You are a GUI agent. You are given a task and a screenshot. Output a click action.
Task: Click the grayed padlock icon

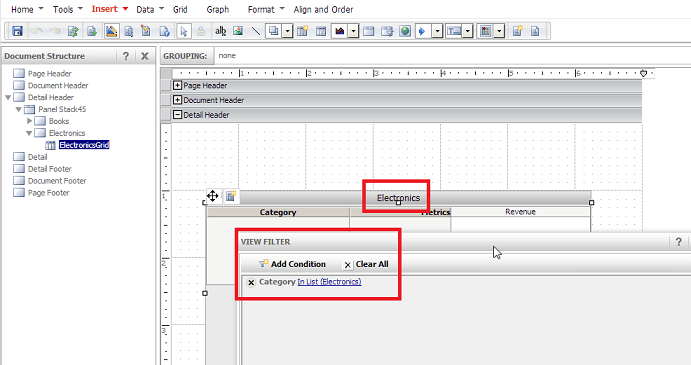click(201, 31)
